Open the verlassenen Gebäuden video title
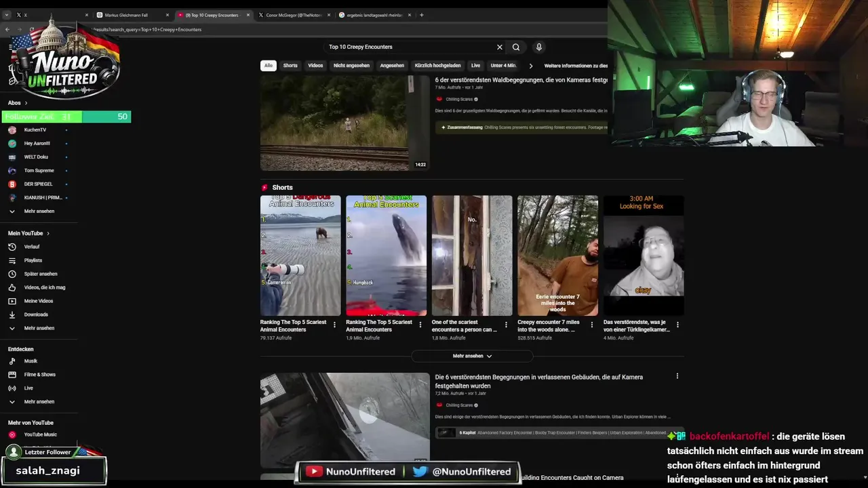Viewport: 868px width, 488px height. point(538,381)
